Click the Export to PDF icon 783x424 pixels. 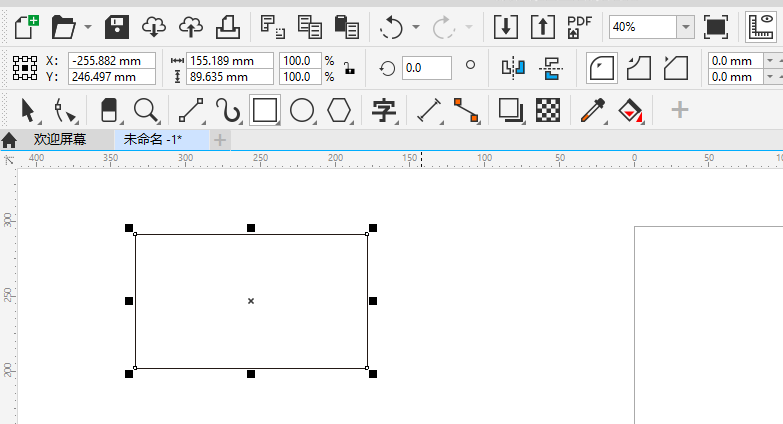[x=579, y=27]
